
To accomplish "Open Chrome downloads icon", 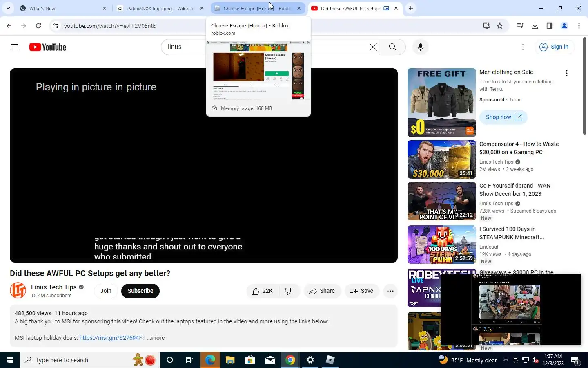I will pos(535,26).
